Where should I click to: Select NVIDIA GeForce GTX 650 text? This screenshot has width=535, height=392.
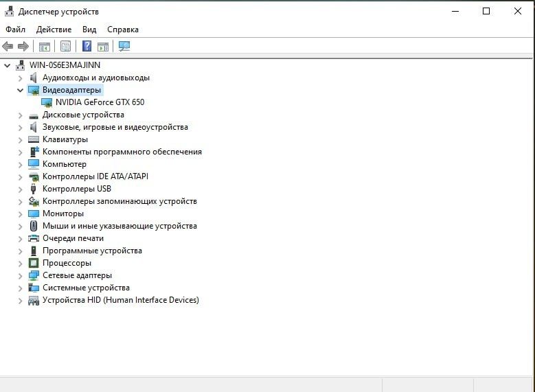(x=100, y=102)
